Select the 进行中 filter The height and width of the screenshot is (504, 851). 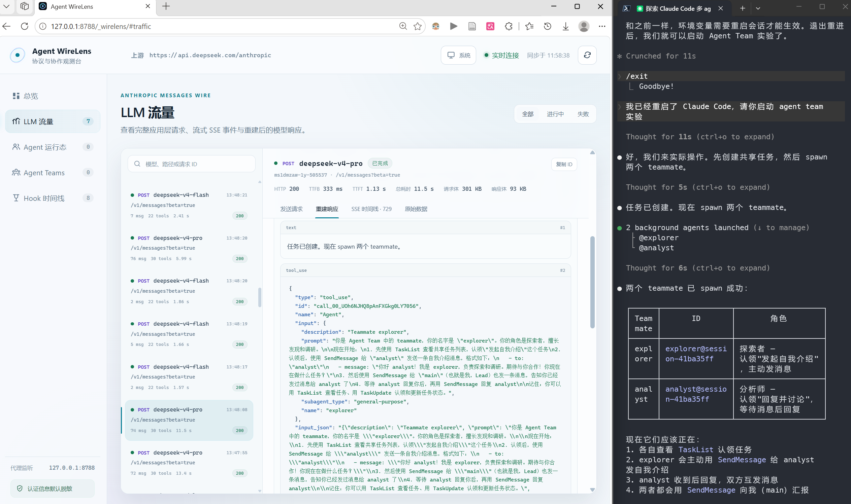coord(555,114)
